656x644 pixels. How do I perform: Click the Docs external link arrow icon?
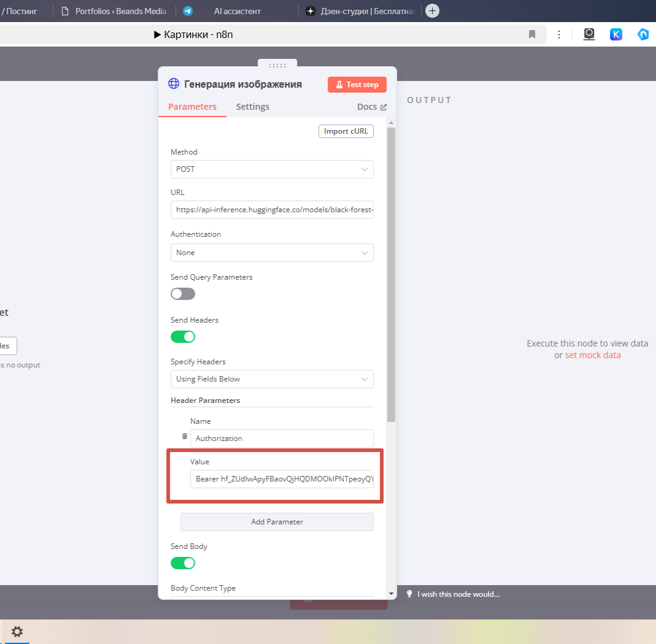click(383, 107)
